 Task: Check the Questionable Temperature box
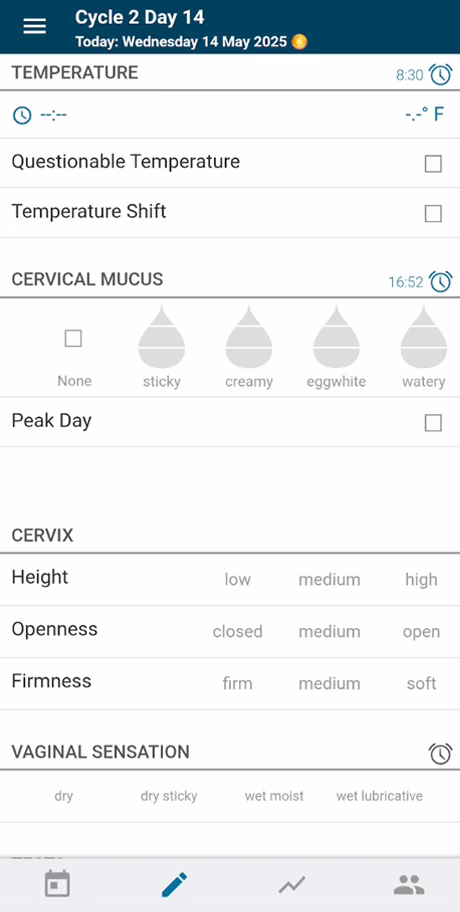pyautogui.click(x=433, y=164)
